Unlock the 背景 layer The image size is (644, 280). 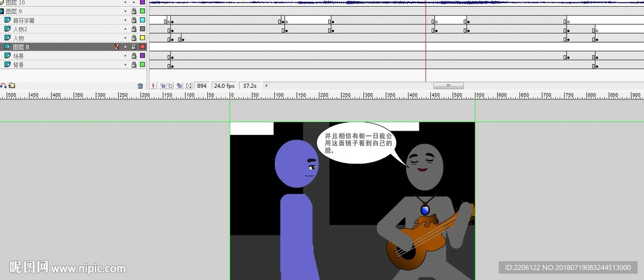(x=134, y=65)
